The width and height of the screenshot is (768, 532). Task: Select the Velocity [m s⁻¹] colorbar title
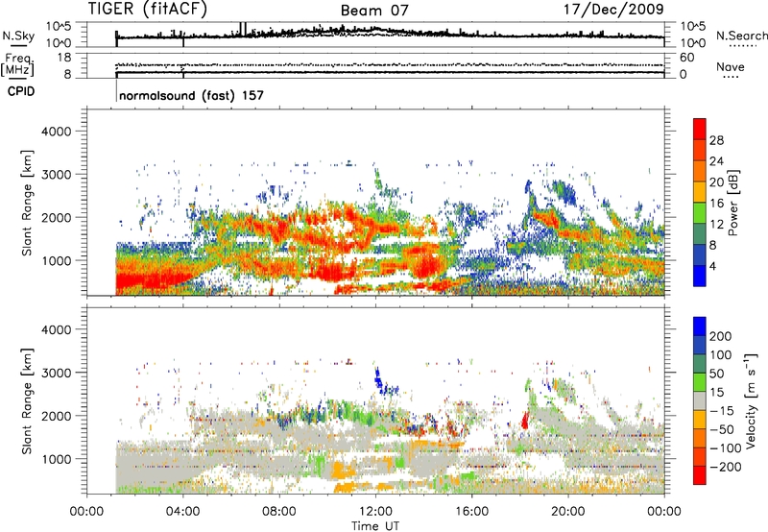pyautogui.click(x=751, y=400)
